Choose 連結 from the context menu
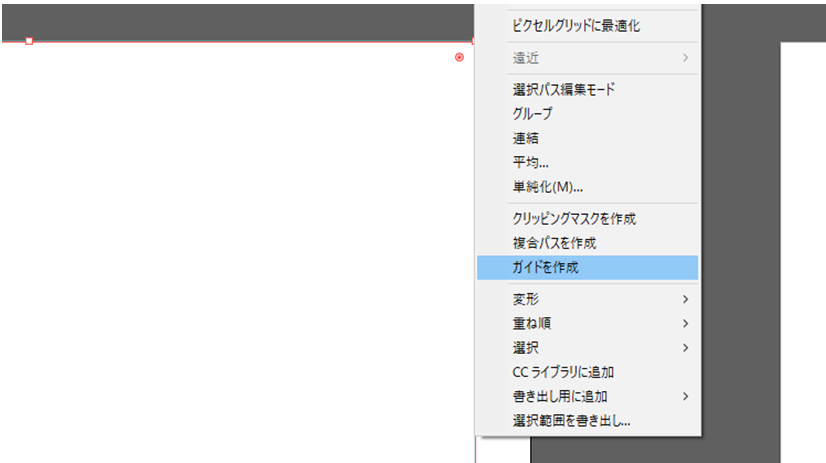The width and height of the screenshot is (826, 463). [587, 138]
